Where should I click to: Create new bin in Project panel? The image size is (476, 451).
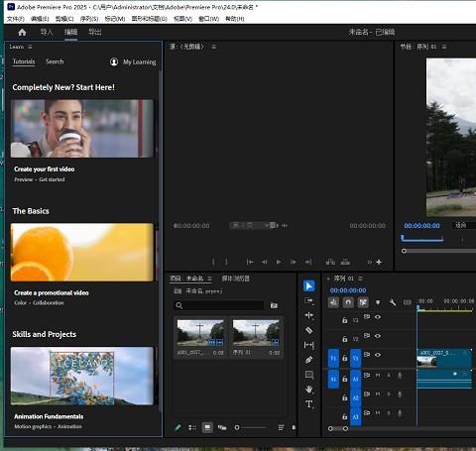coord(274,305)
